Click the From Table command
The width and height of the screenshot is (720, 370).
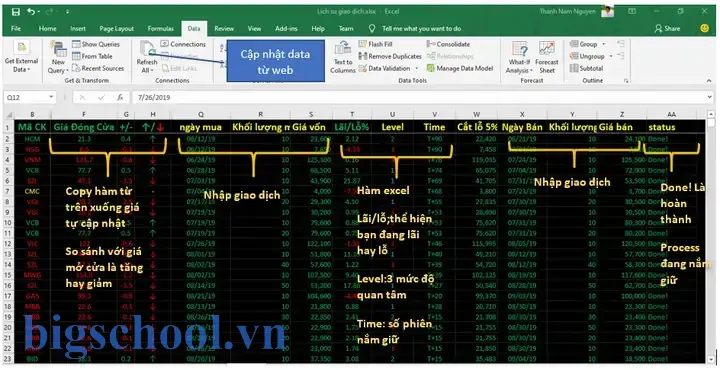(92, 56)
